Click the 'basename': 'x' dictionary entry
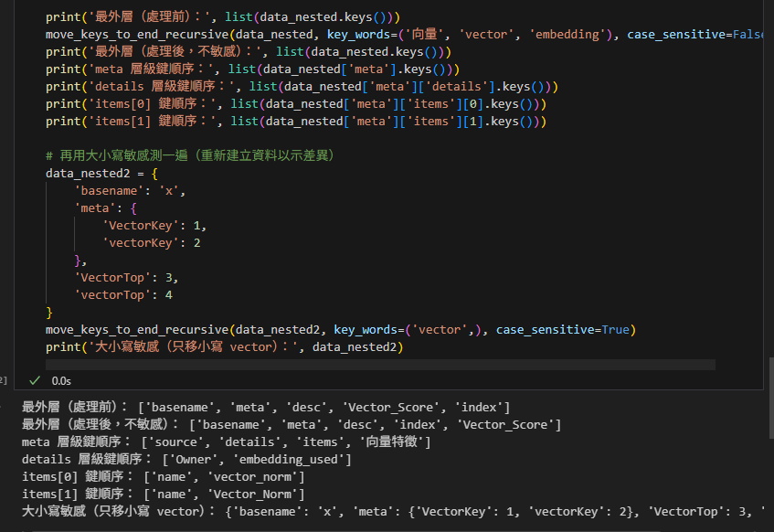The image size is (774, 532). [x=130, y=190]
